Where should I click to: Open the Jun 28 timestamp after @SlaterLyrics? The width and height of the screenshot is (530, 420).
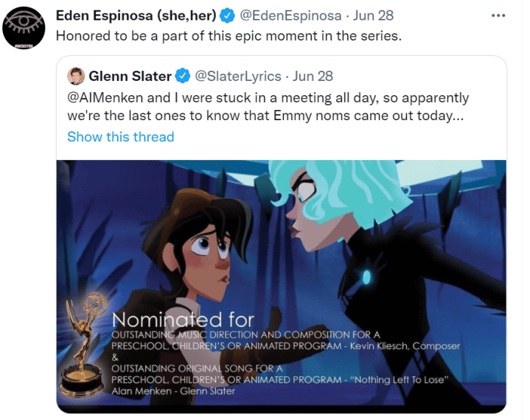[x=314, y=75]
